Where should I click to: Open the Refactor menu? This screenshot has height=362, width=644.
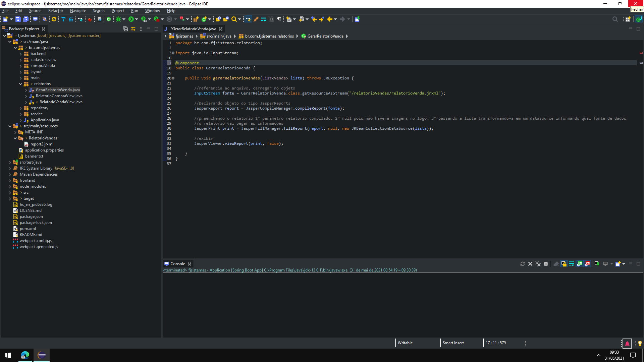[55, 11]
